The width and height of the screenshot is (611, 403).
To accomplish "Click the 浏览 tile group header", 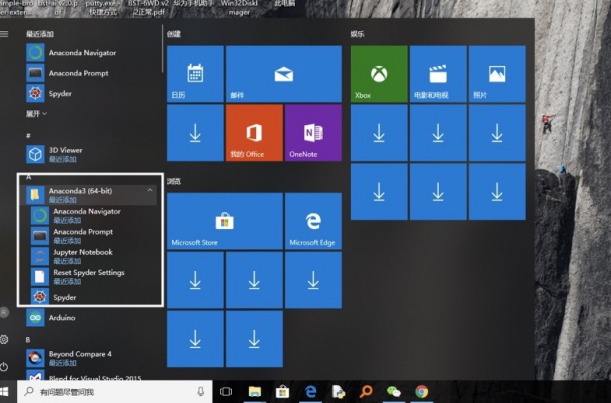I will 174,181.
